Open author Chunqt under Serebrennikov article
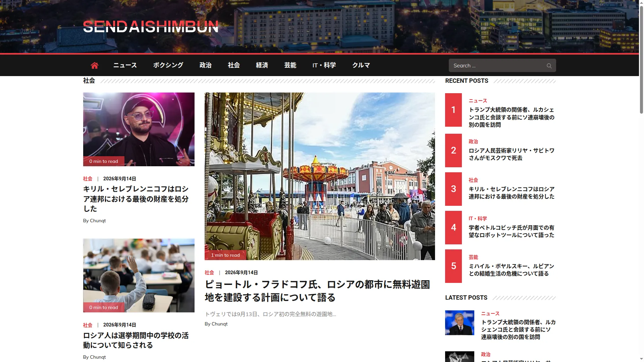 (x=98, y=221)
